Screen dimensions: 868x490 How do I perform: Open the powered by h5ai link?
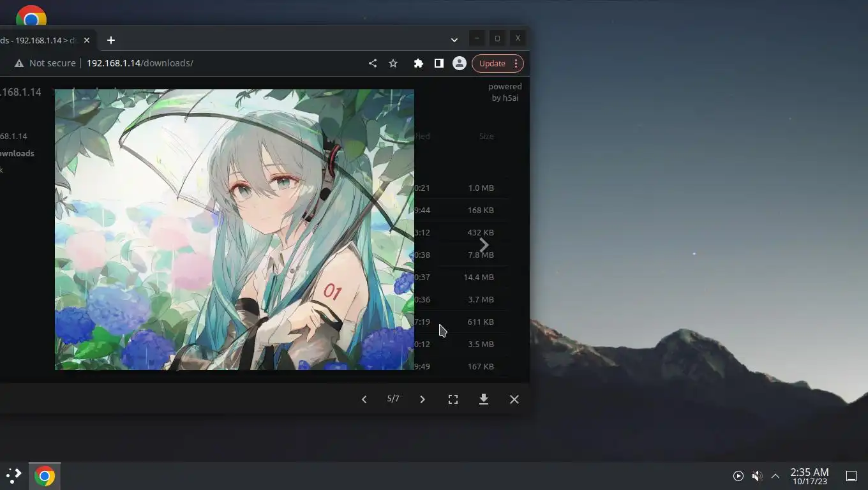tap(505, 92)
